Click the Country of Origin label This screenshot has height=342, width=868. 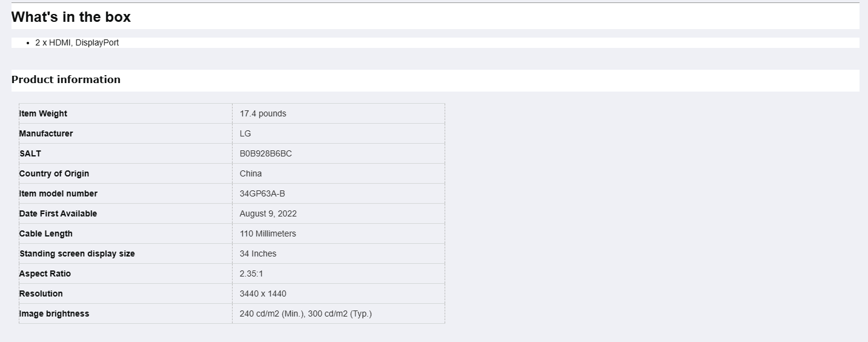pos(54,173)
